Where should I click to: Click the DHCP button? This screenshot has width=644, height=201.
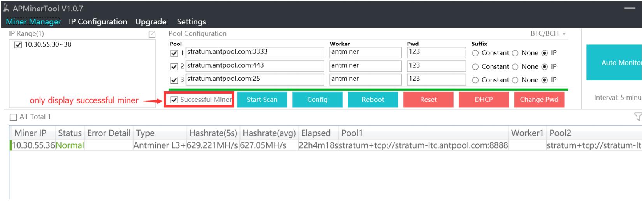(x=484, y=100)
